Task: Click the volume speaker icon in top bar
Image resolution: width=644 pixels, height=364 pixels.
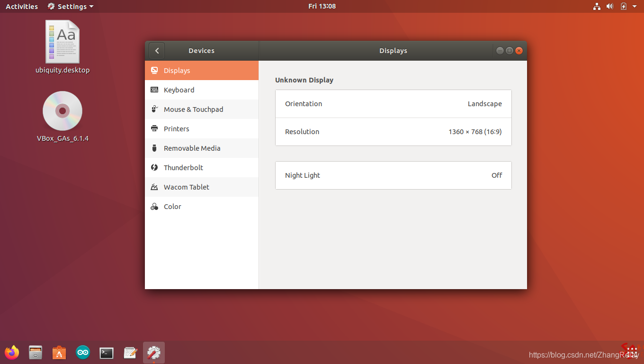Action: 610,6
